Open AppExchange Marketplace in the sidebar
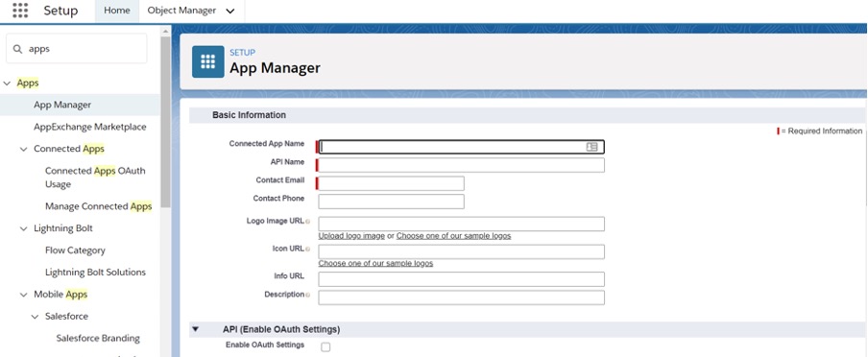Image resolution: width=868 pixels, height=357 pixels. pos(90,127)
